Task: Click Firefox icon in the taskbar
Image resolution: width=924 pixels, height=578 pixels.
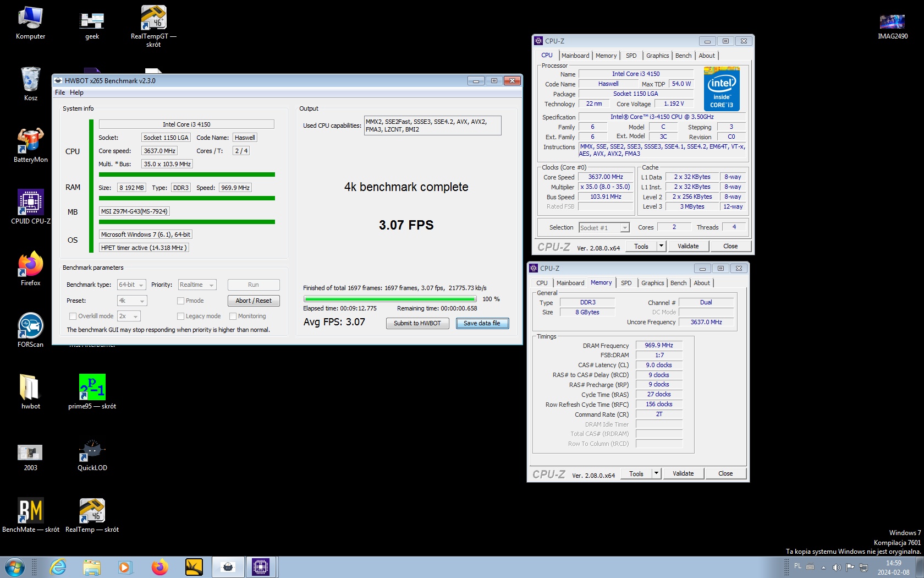Action: pos(159,567)
